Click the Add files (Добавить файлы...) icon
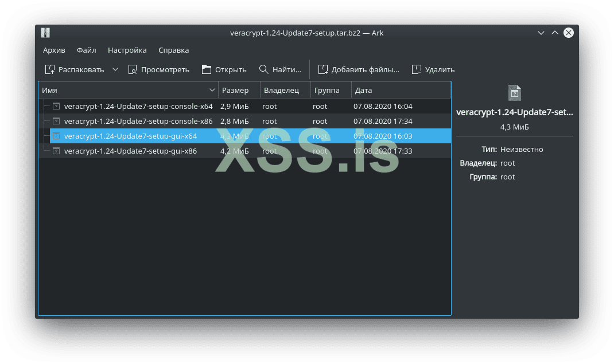Screen dimensions: 614x364 (322, 69)
